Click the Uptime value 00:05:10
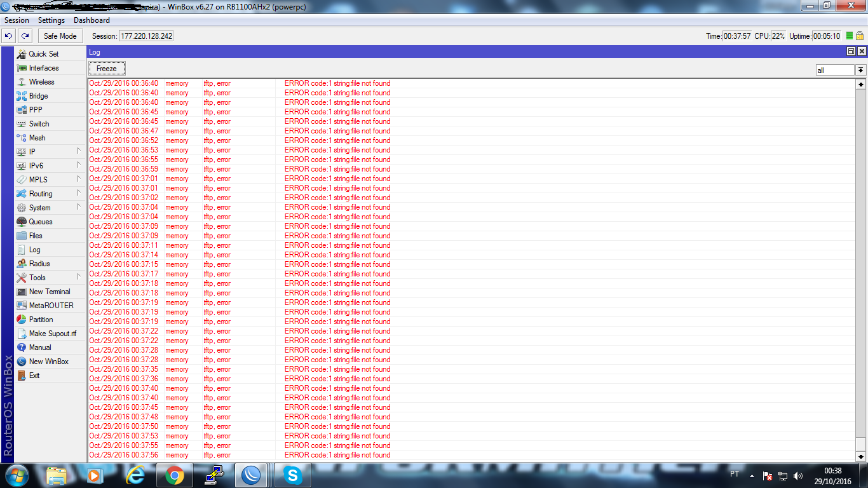The width and height of the screenshot is (868, 488). [x=827, y=36]
